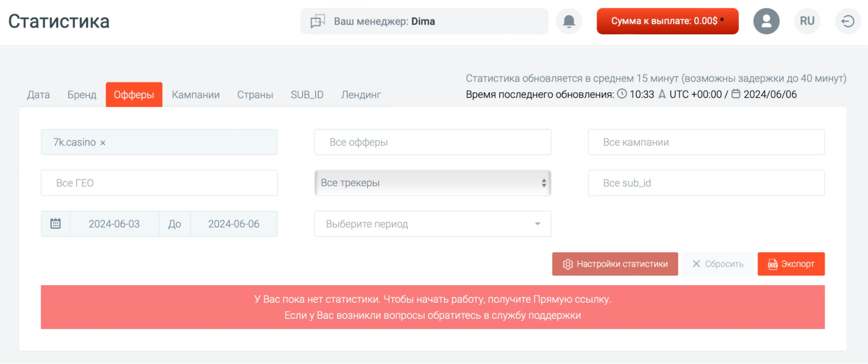Go to the Страны tab
Image resolution: width=868 pixels, height=364 pixels.
pyautogui.click(x=255, y=95)
